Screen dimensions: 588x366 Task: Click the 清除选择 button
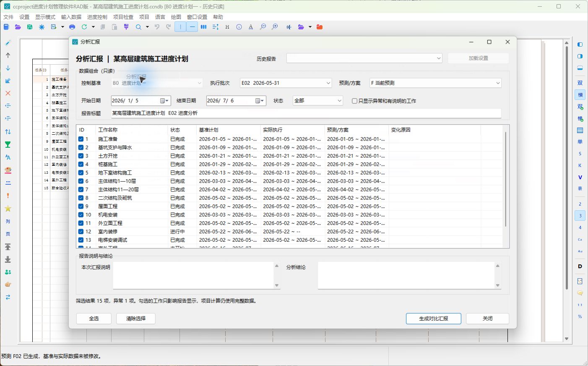(x=136, y=319)
